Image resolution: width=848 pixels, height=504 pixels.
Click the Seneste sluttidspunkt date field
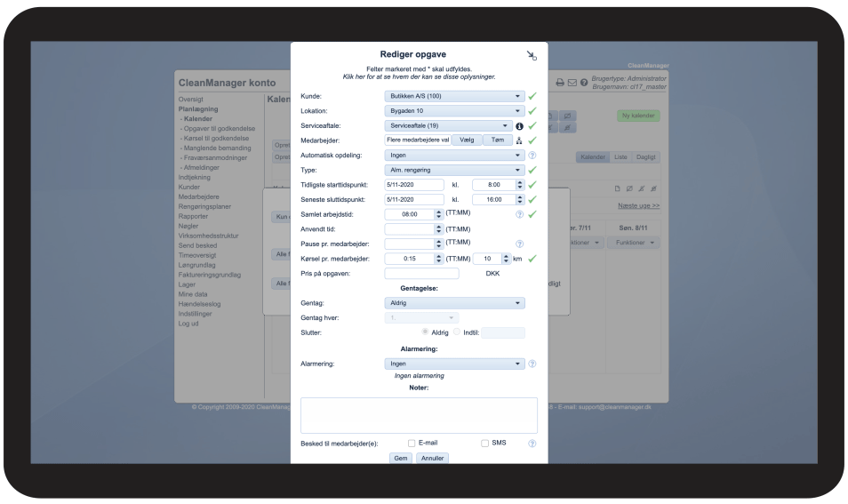[414, 199]
